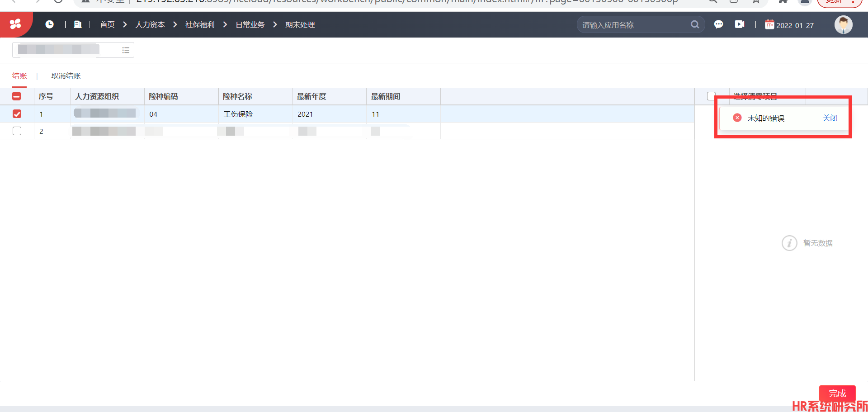Screen dimensions: 868x412
Task: Open the organization selector field
Action: 73,50
